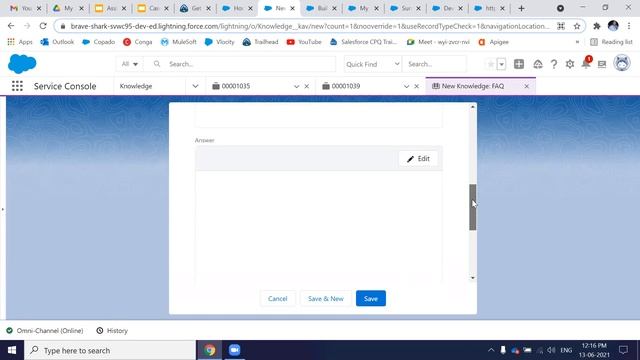Viewport: 640px width, 360px height.
Task: Open the App Launcher grid icon
Action: coord(17,86)
